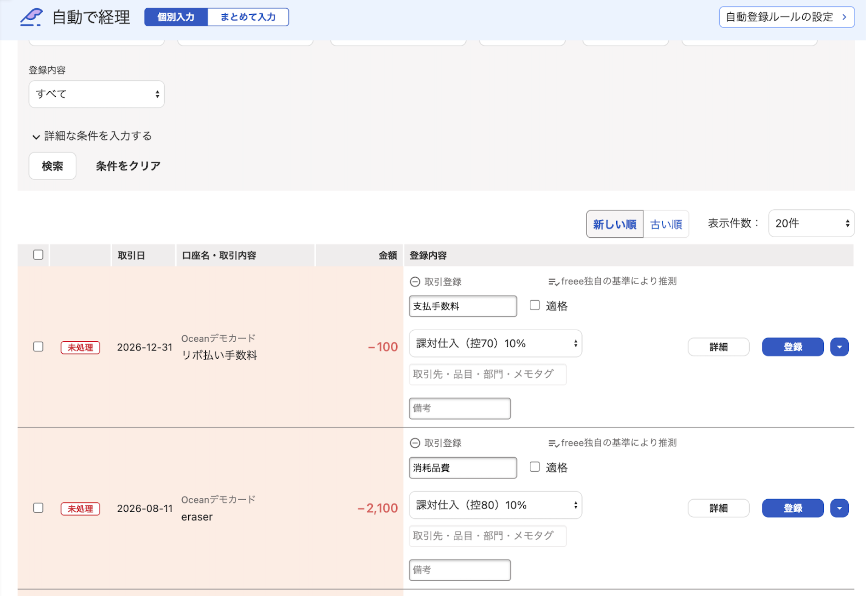Open the 登録内容 すべて dropdown

point(97,94)
